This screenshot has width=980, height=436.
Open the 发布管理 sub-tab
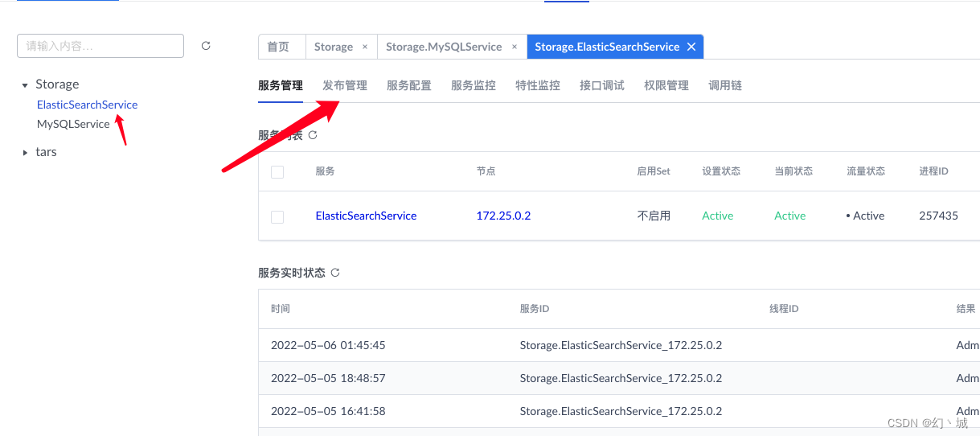point(345,85)
